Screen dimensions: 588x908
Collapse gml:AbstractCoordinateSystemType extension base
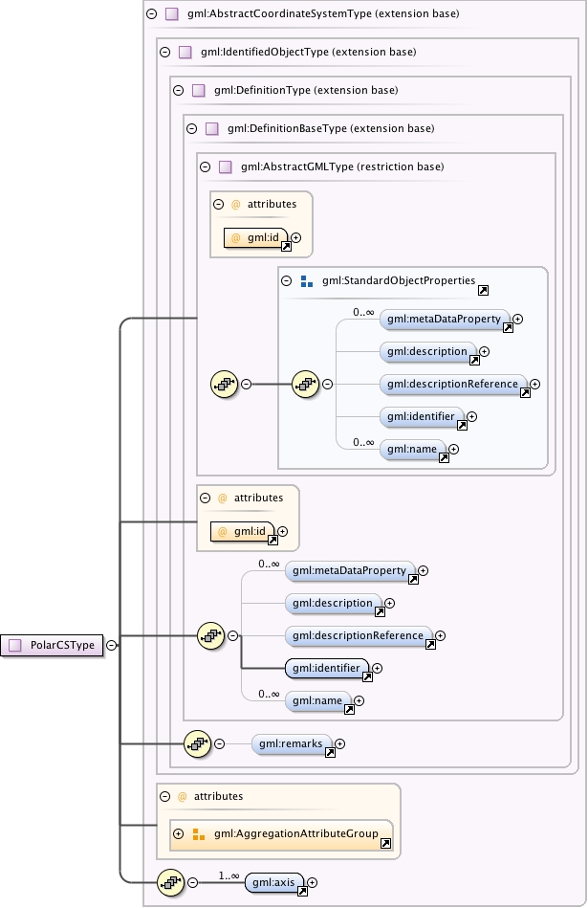pos(152,14)
